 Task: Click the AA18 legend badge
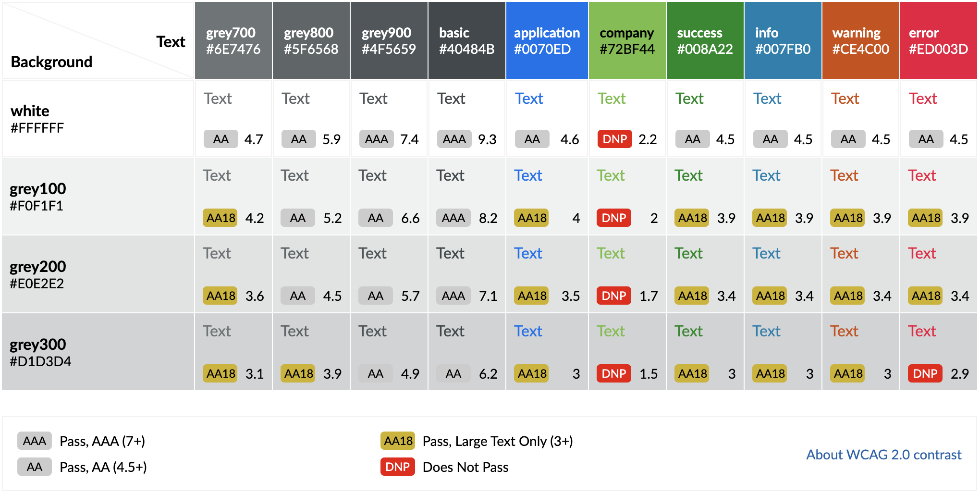[x=398, y=441]
